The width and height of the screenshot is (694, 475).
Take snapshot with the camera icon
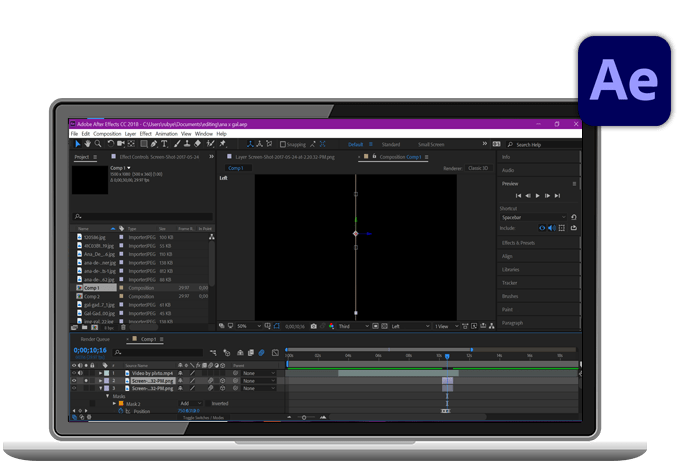[313, 326]
